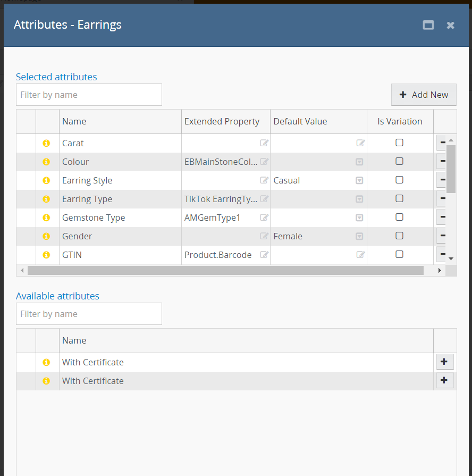Add the first With Certificate attribute
Image resolution: width=472 pixels, height=476 pixels.
tap(444, 362)
